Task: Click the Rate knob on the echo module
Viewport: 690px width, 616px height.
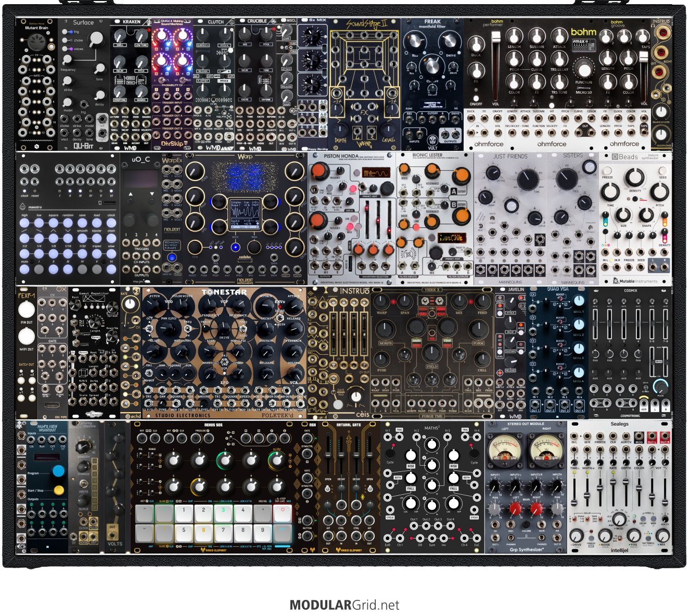Action: 130,305
